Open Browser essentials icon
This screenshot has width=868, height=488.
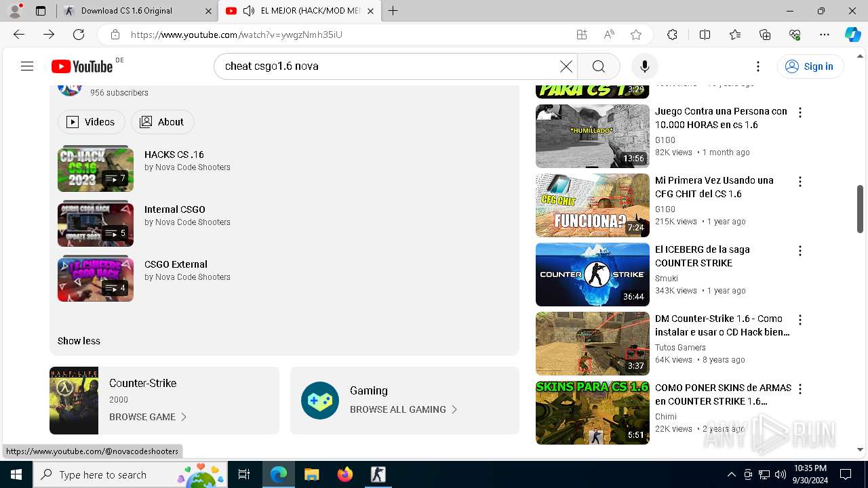[795, 35]
